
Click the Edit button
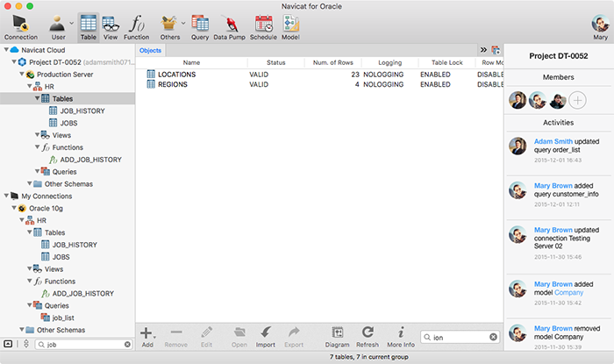click(206, 337)
